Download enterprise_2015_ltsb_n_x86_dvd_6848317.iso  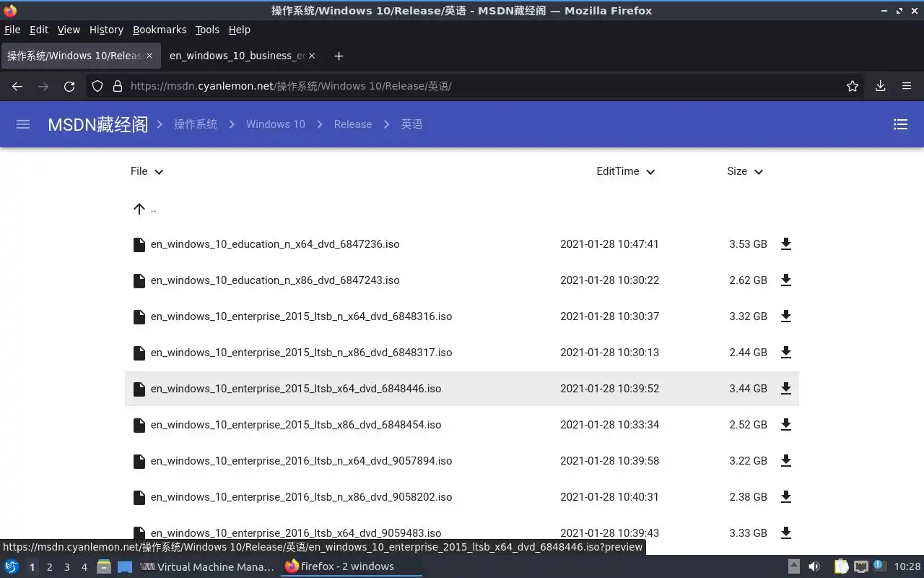pos(786,353)
